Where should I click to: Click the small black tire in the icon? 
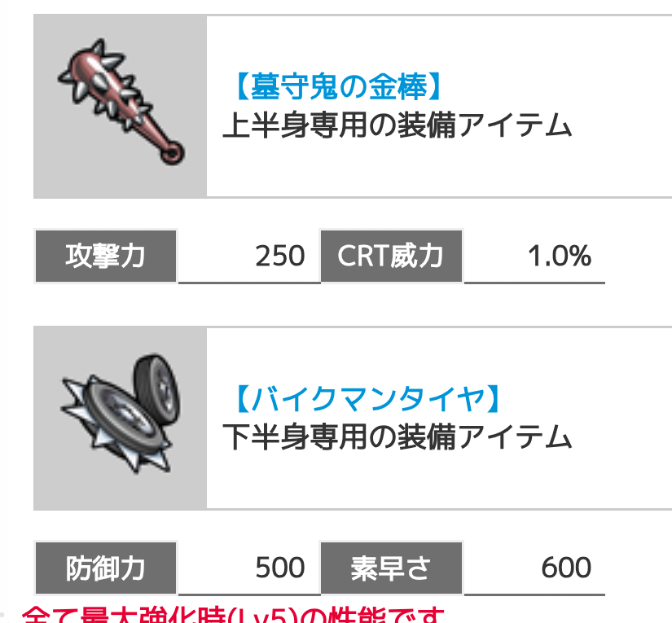[x=157, y=389]
